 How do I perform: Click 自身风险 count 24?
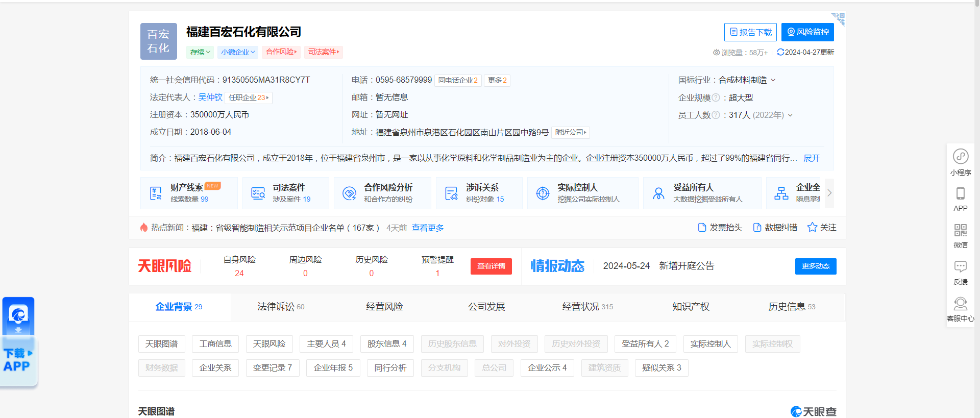coord(239,274)
